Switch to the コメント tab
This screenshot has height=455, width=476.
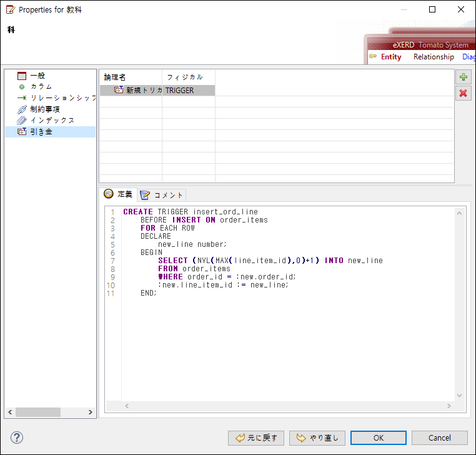point(162,195)
